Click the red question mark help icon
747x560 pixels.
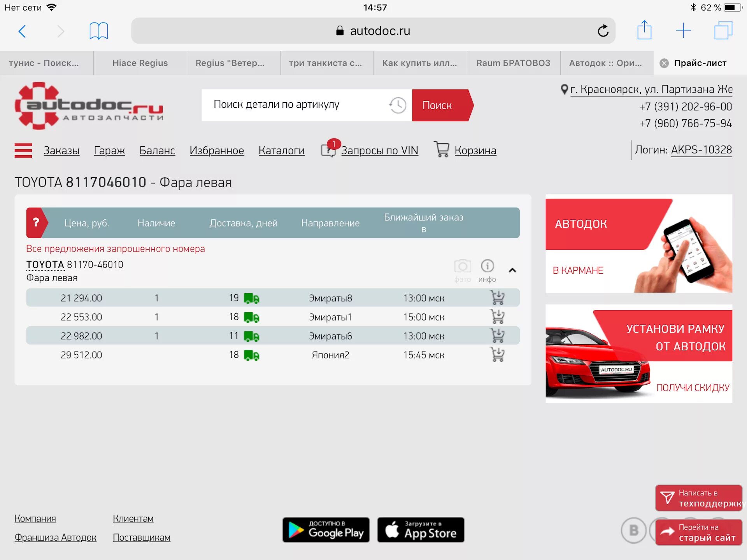click(36, 222)
